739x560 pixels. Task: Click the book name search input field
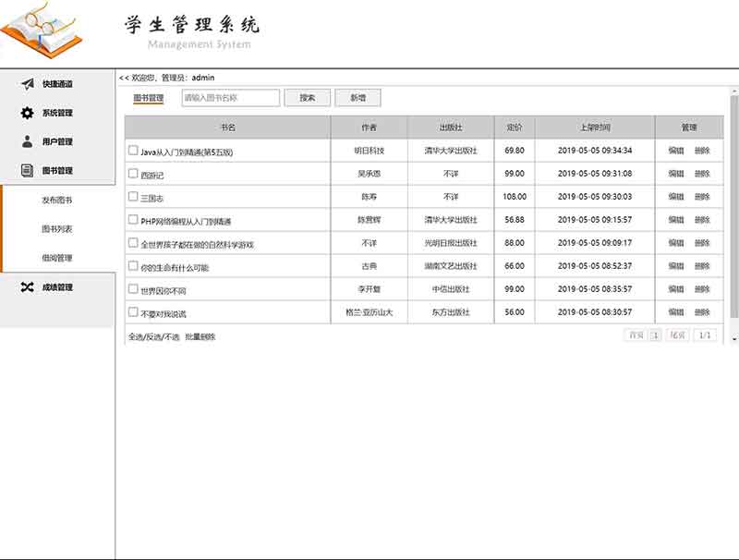tap(230, 98)
